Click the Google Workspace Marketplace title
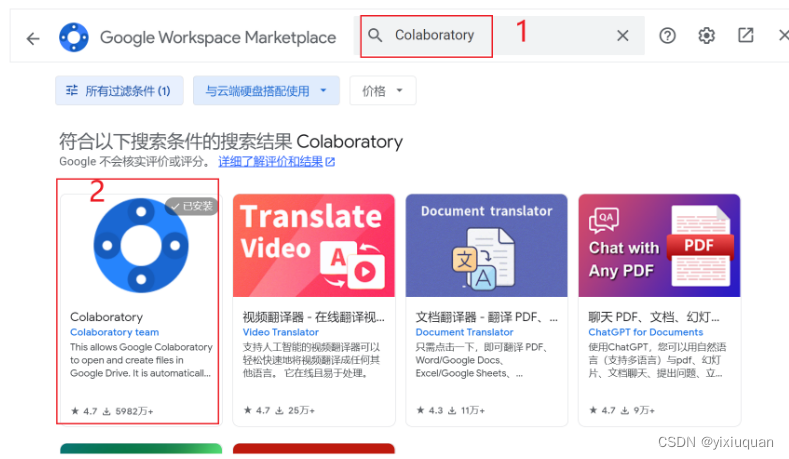Screen dimensions: 789x459 [218, 37]
